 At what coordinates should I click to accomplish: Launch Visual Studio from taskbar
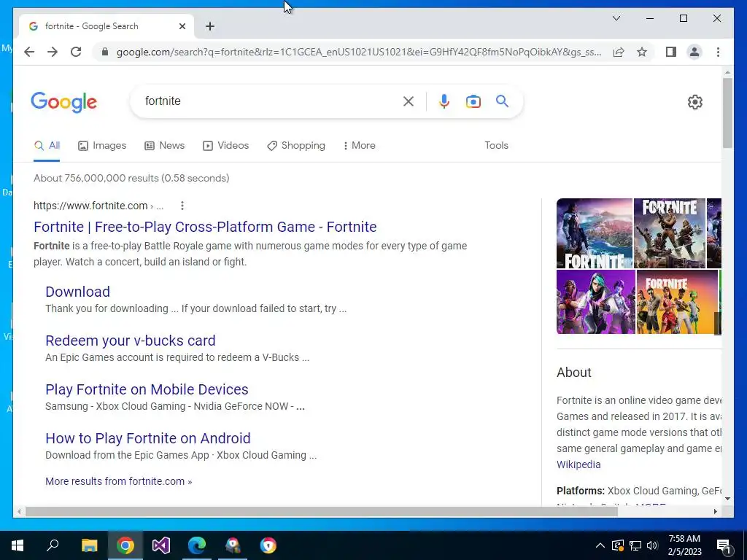click(161, 545)
